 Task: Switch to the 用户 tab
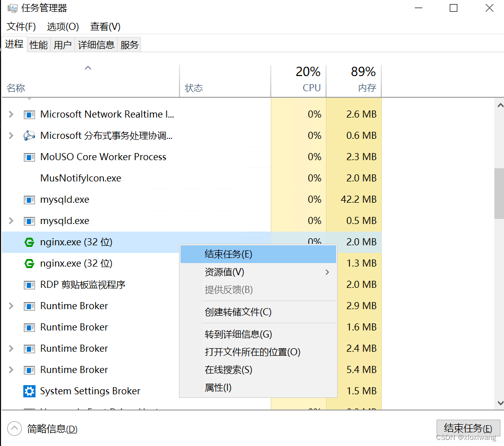tap(63, 45)
